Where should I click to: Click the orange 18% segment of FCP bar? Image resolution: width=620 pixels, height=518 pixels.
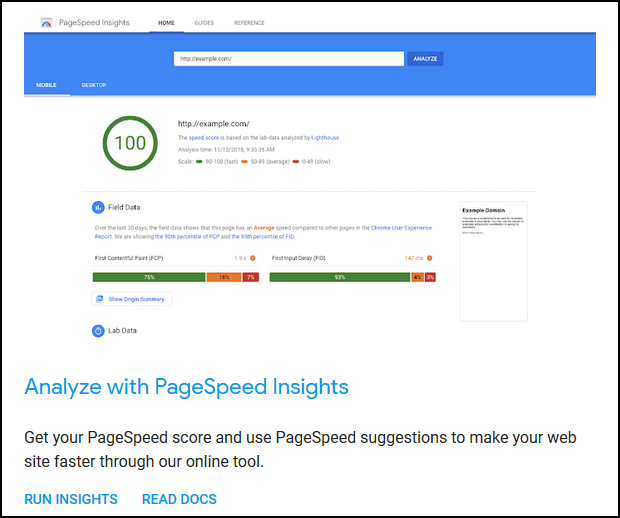click(x=224, y=277)
